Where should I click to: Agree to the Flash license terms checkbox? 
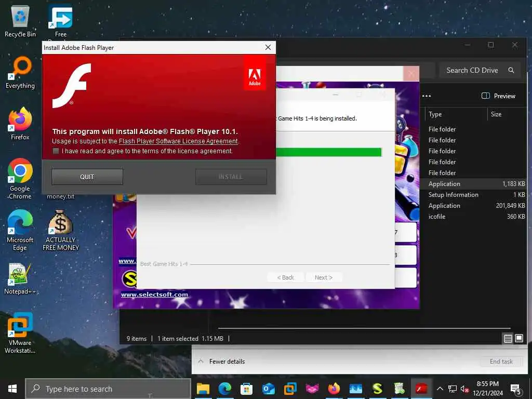click(x=56, y=151)
